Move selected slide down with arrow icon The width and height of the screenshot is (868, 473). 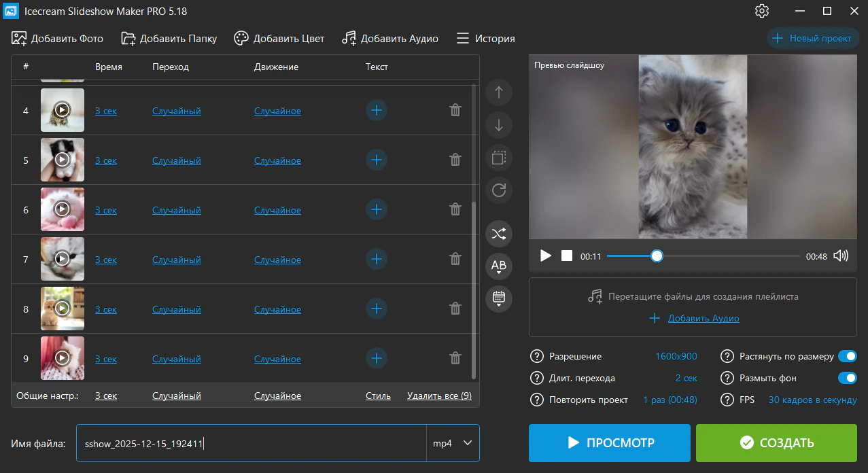click(499, 125)
